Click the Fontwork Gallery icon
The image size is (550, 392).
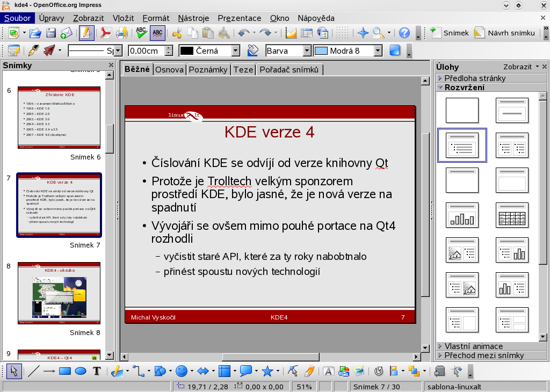pos(328,371)
